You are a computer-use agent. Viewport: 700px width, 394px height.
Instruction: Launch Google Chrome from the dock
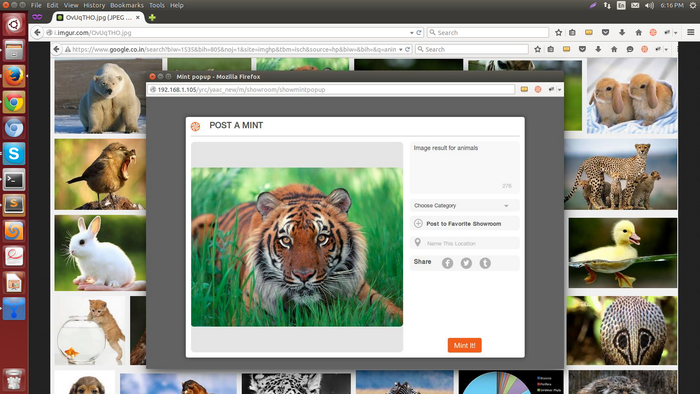14,102
